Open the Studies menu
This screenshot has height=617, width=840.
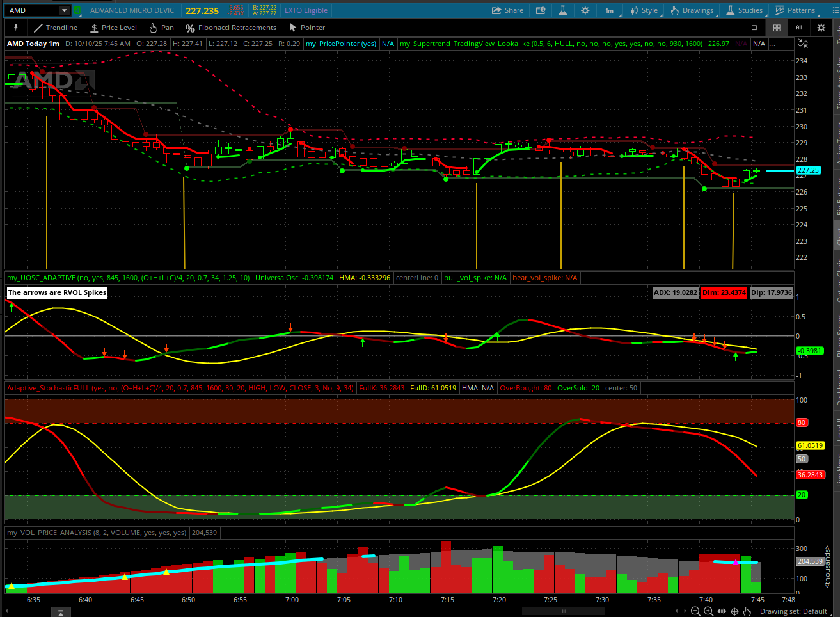(x=744, y=10)
